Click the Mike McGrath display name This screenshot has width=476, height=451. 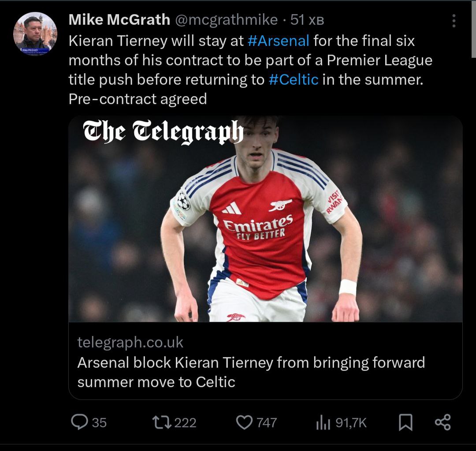click(x=119, y=20)
